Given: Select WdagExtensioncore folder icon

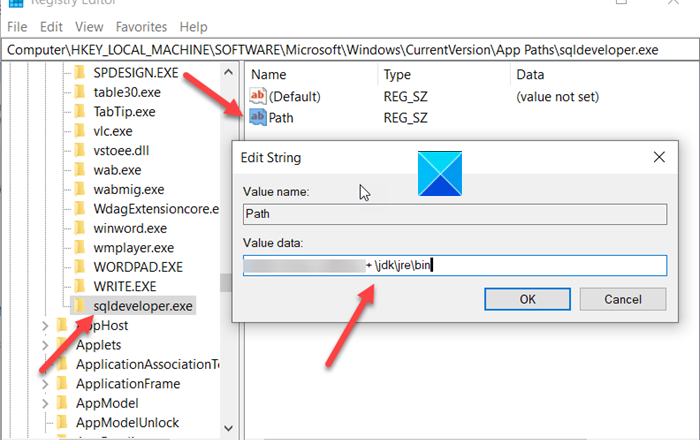Looking at the screenshot, I should click(80, 208).
